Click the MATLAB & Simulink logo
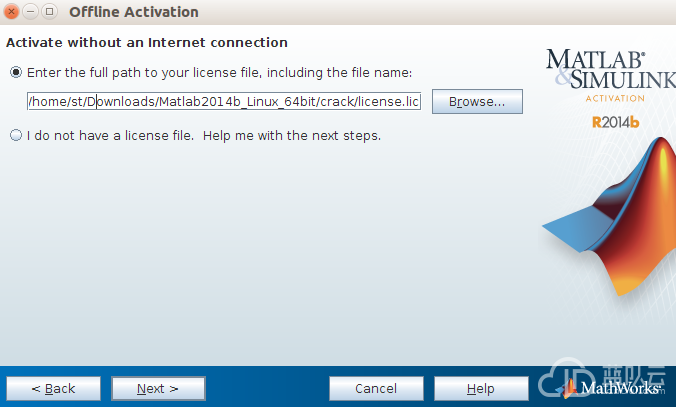 611,69
